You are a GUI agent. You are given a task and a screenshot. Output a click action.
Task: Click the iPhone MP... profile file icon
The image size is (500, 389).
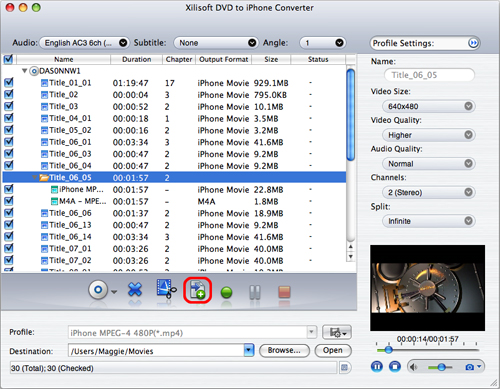54,190
